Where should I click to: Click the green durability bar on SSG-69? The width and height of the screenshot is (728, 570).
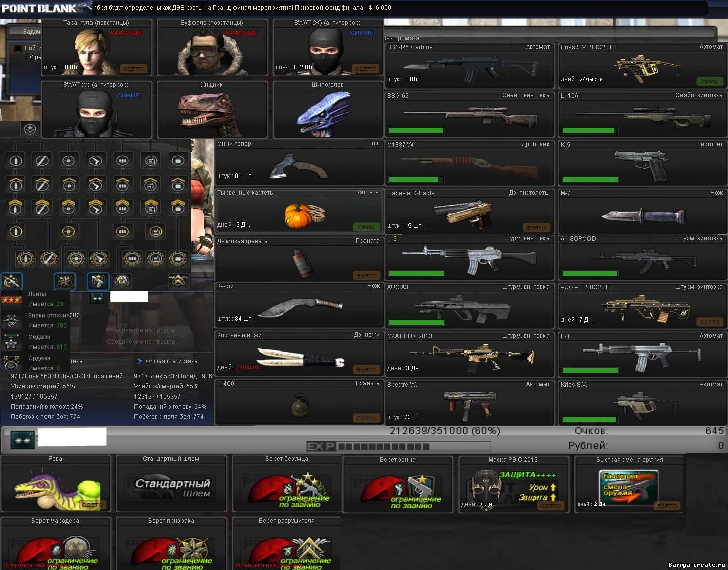coord(416,130)
